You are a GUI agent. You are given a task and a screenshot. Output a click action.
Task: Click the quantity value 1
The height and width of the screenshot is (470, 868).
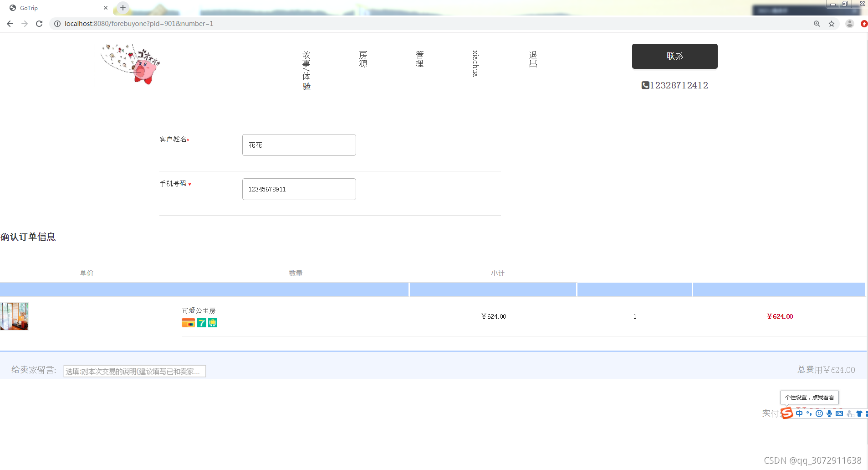coord(635,316)
